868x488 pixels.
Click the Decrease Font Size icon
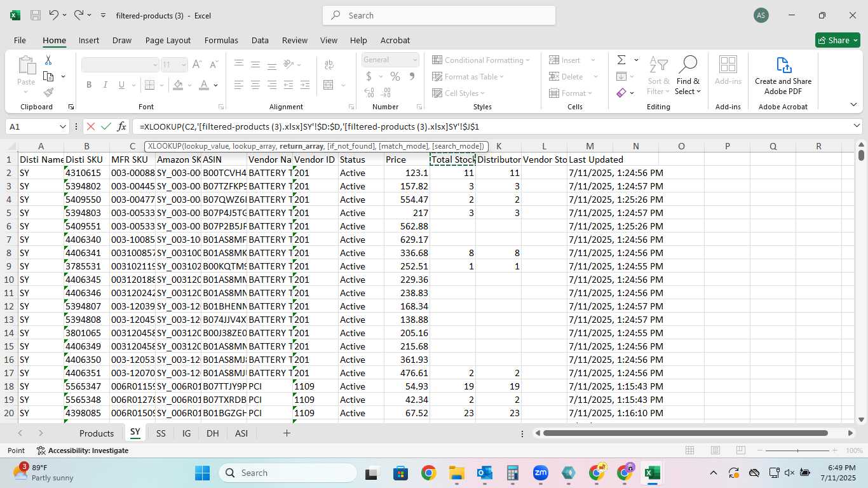pyautogui.click(x=213, y=64)
